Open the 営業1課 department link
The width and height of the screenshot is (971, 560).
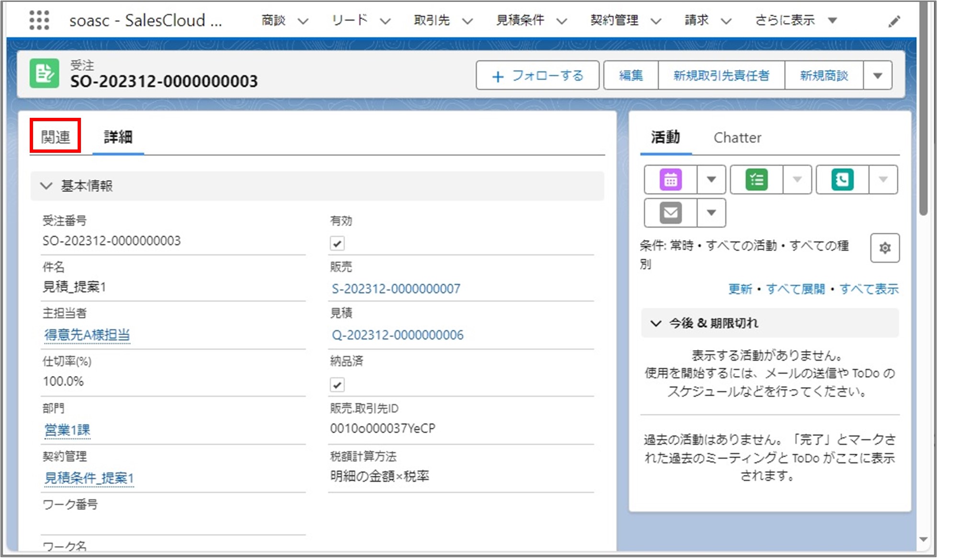(x=67, y=430)
